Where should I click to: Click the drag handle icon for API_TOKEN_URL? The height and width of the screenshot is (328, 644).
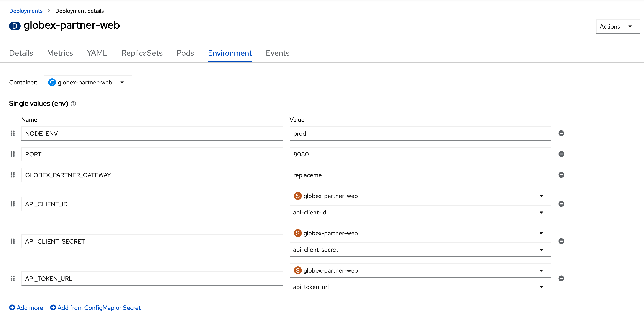coord(13,278)
